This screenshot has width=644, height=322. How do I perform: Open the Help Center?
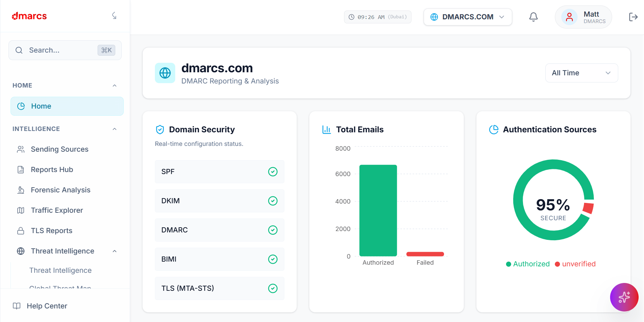(47, 306)
